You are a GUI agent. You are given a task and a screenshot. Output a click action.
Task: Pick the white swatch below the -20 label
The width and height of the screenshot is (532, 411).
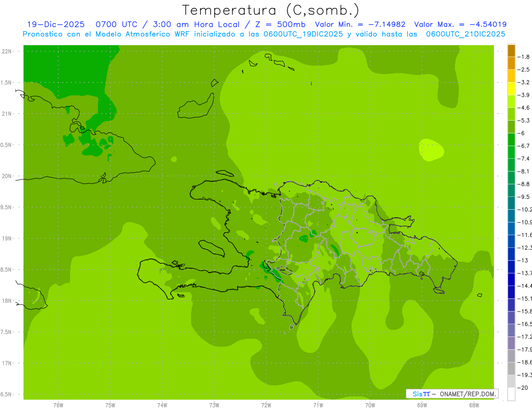tap(511, 394)
